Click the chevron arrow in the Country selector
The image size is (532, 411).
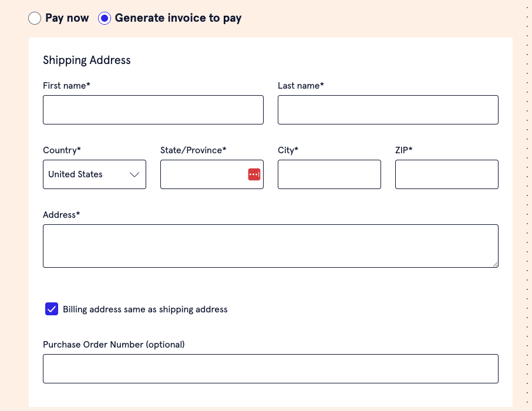coord(134,174)
